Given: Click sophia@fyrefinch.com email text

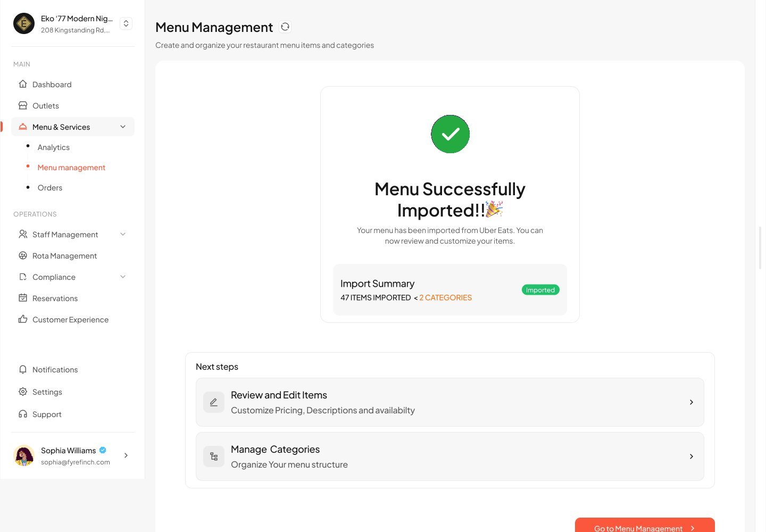Looking at the screenshot, I should coord(76,462).
